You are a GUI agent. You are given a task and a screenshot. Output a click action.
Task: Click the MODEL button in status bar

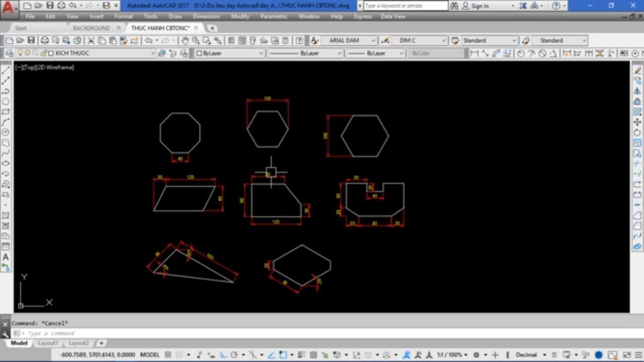tap(150, 354)
